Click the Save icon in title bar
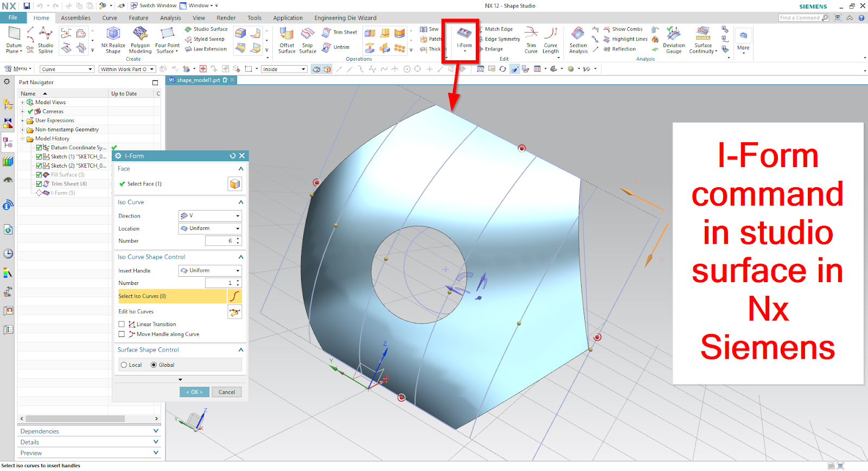This screenshot has width=868, height=471. pos(27,5)
